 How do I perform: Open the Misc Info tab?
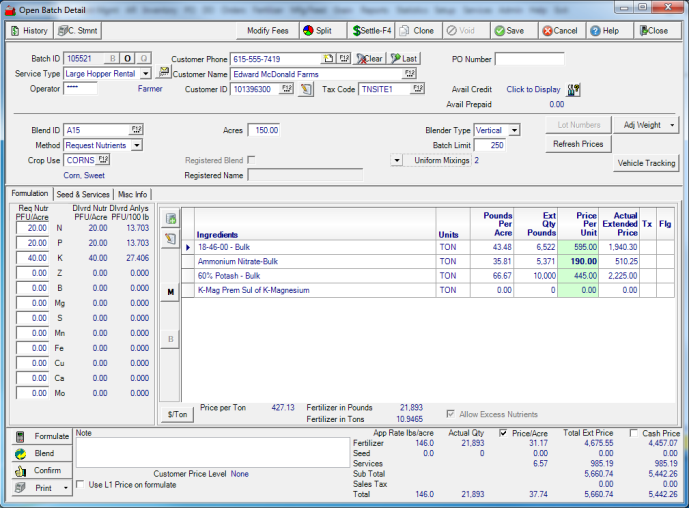tap(132, 194)
